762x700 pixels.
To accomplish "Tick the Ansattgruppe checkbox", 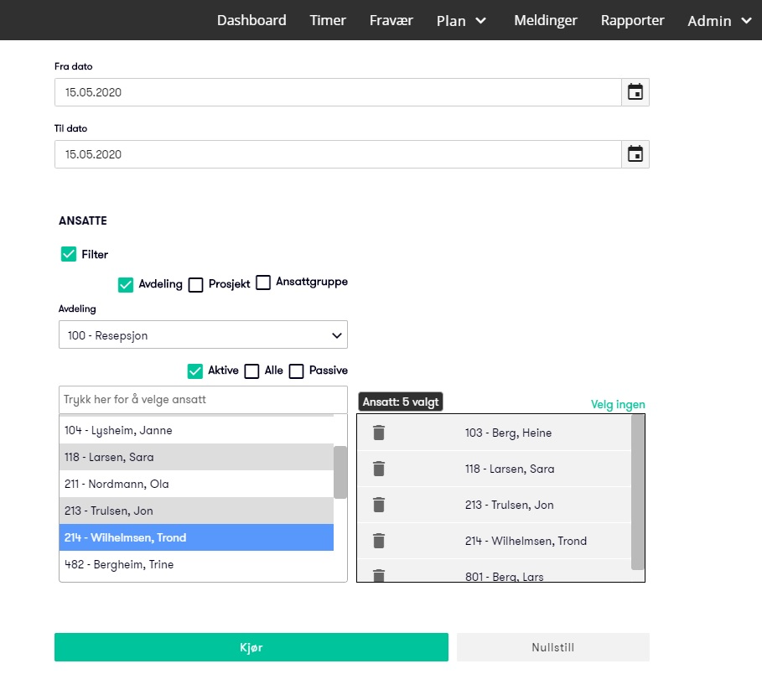I will (263, 283).
